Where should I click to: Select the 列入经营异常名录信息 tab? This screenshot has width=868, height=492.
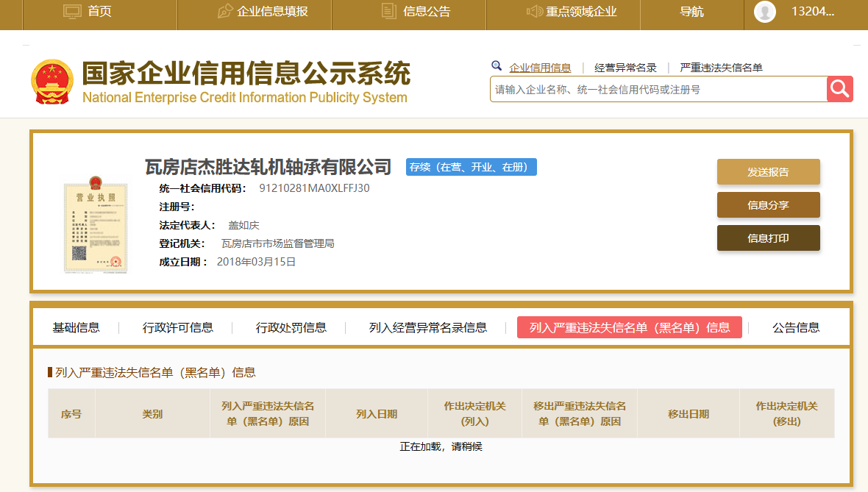pyautogui.click(x=428, y=327)
